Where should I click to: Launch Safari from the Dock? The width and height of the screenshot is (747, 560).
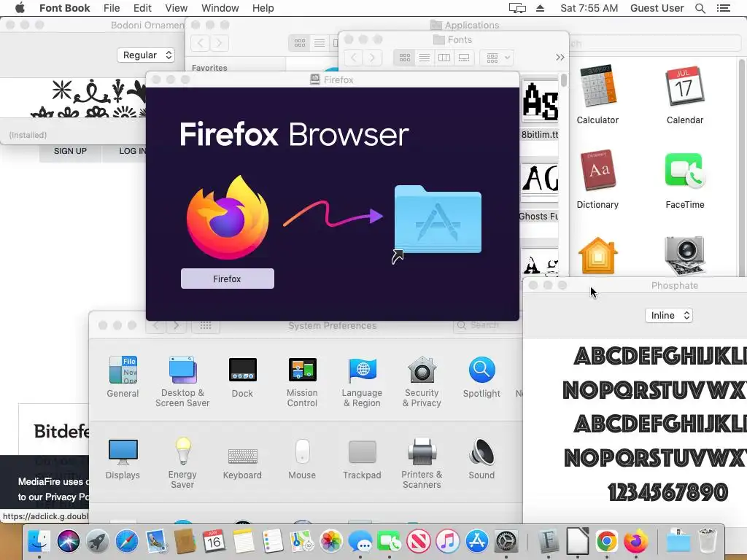pyautogui.click(x=127, y=542)
